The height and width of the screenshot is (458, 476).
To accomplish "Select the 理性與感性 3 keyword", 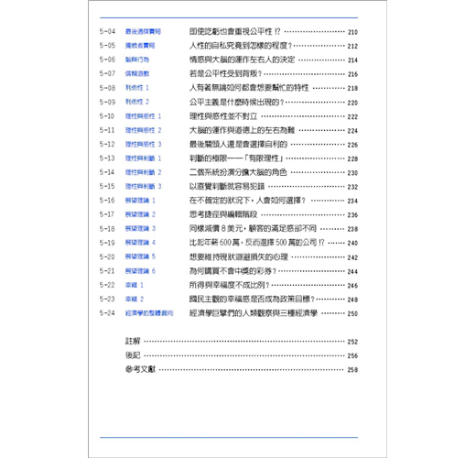I will point(143,144).
